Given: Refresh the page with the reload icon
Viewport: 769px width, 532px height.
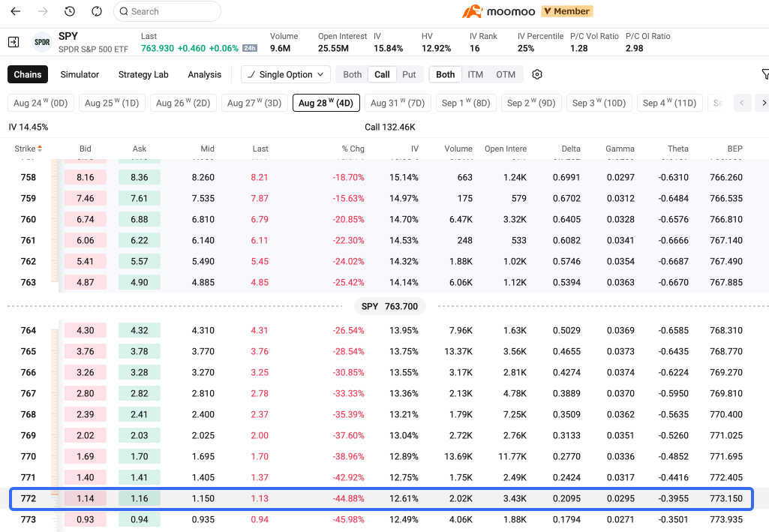Looking at the screenshot, I should tap(97, 11).
